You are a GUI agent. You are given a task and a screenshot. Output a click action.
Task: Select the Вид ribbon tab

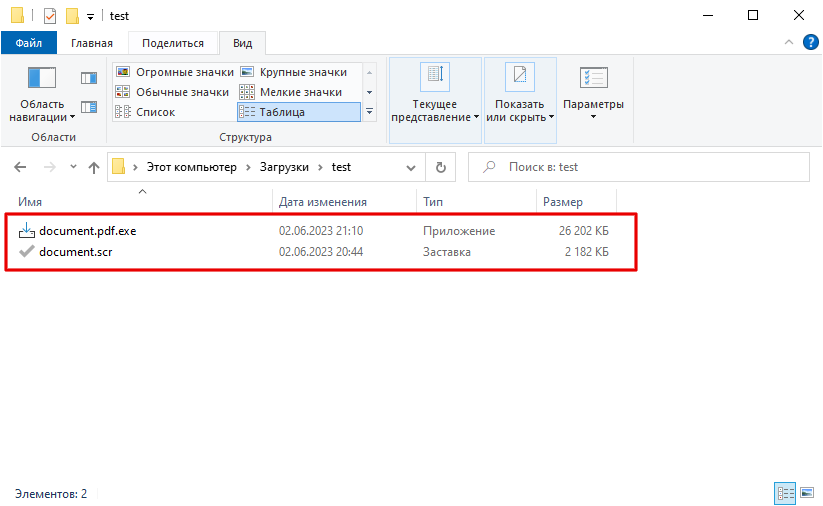pyautogui.click(x=242, y=43)
